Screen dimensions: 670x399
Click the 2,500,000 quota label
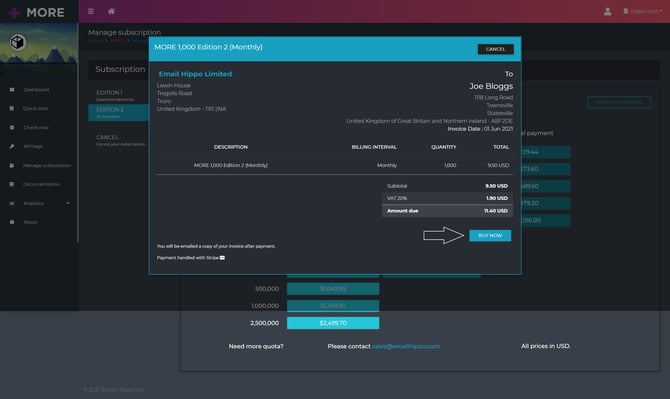pos(264,323)
